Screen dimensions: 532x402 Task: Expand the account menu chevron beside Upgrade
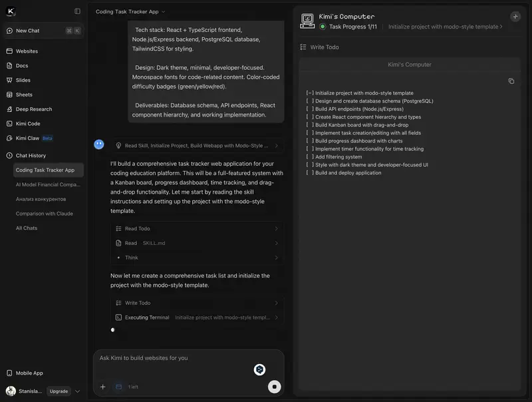click(x=78, y=391)
